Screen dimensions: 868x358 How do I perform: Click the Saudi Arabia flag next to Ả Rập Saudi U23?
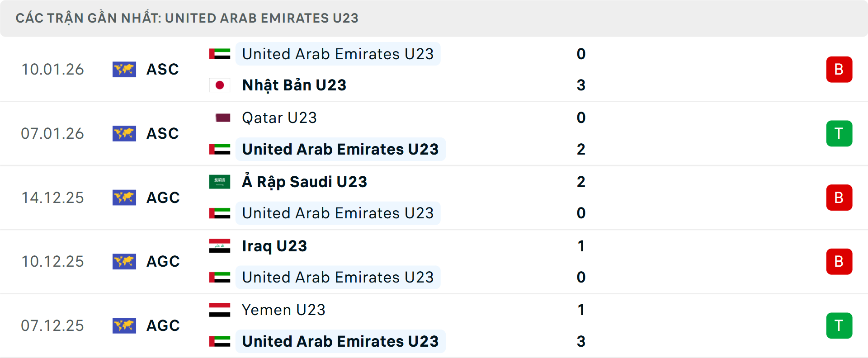(x=219, y=182)
